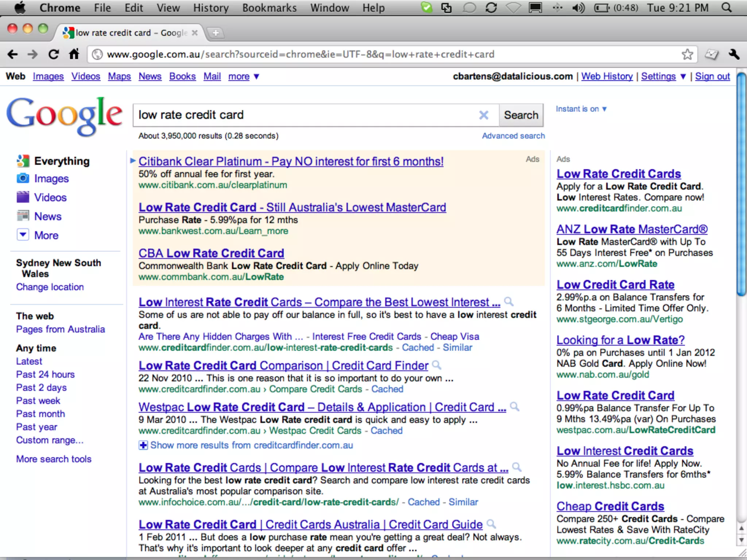Expand the More search types dropdown

(x=23, y=235)
